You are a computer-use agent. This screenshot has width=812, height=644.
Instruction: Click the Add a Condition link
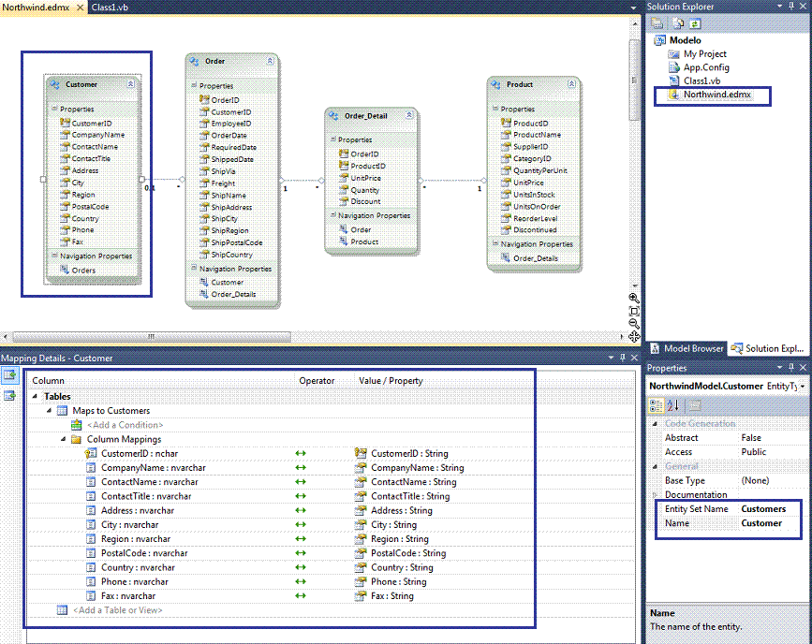click(x=125, y=425)
